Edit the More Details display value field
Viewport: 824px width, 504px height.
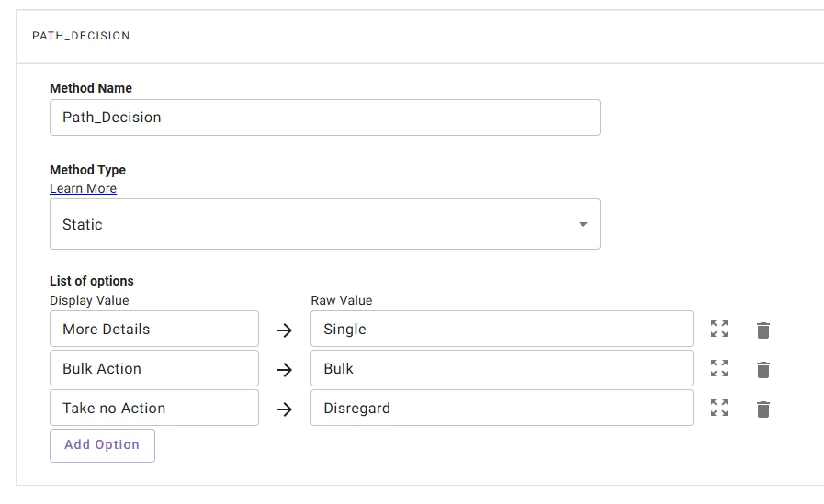coord(154,329)
